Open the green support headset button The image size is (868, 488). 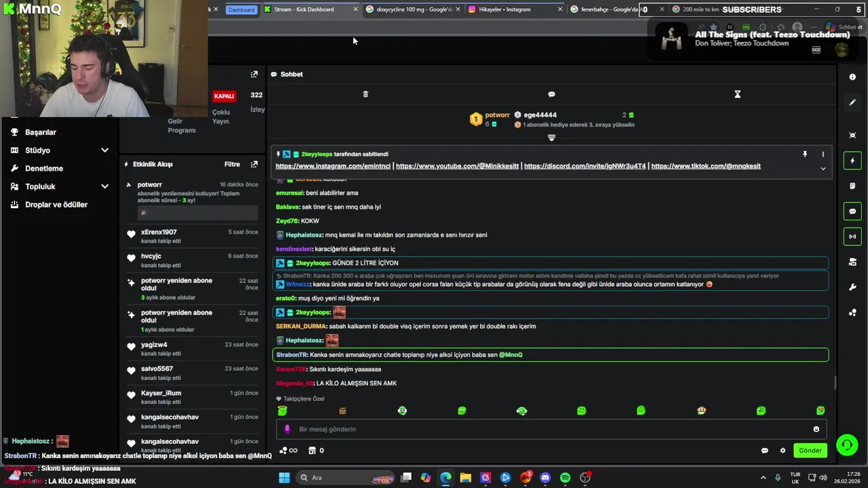847,445
